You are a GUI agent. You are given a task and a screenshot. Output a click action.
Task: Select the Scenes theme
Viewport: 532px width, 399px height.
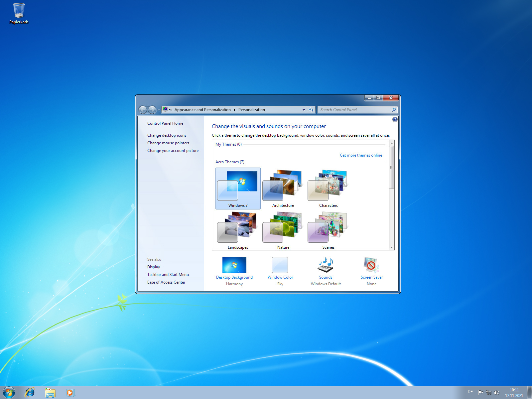329,230
